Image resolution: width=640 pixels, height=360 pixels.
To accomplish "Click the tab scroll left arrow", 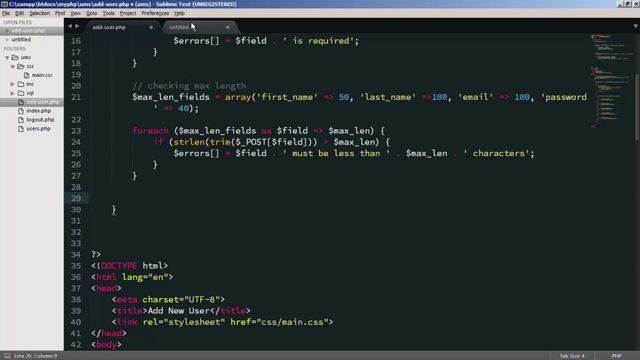I will 70,26.
